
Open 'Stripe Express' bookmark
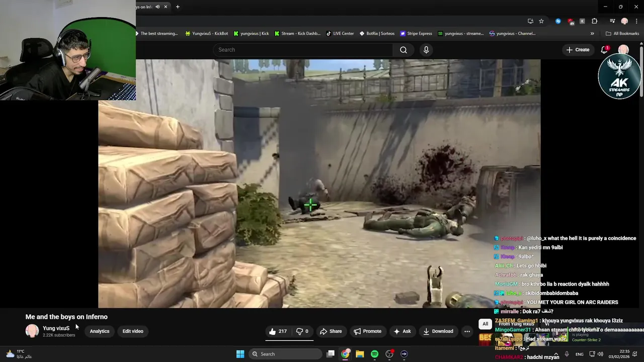pos(416,34)
